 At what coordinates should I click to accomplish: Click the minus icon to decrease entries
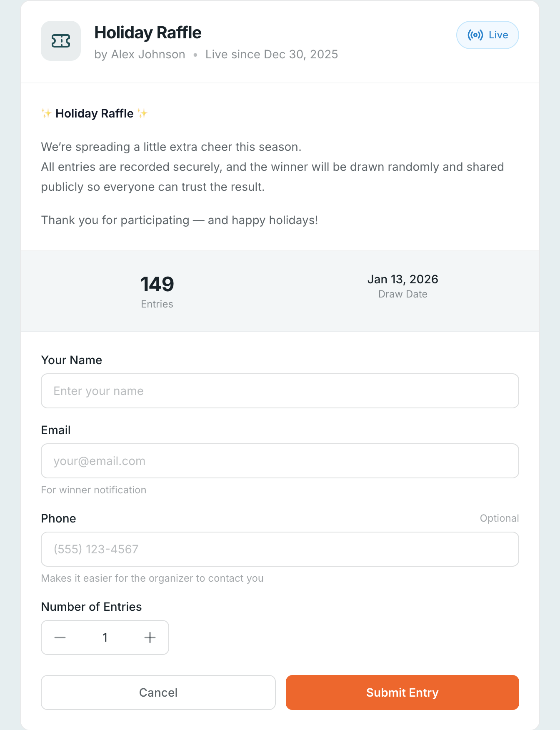tap(60, 637)
